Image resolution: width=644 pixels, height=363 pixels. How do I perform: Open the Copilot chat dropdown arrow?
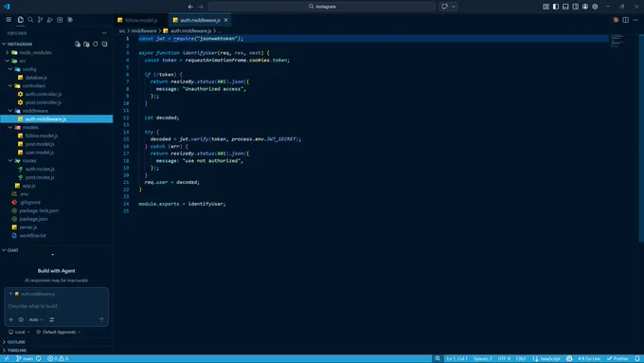(x=454, y=7)
